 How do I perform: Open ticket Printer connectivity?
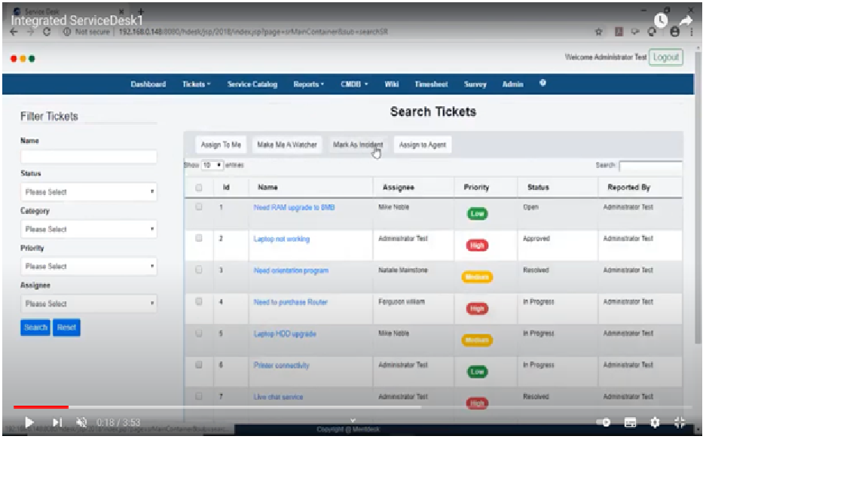(x=281, y=366)
